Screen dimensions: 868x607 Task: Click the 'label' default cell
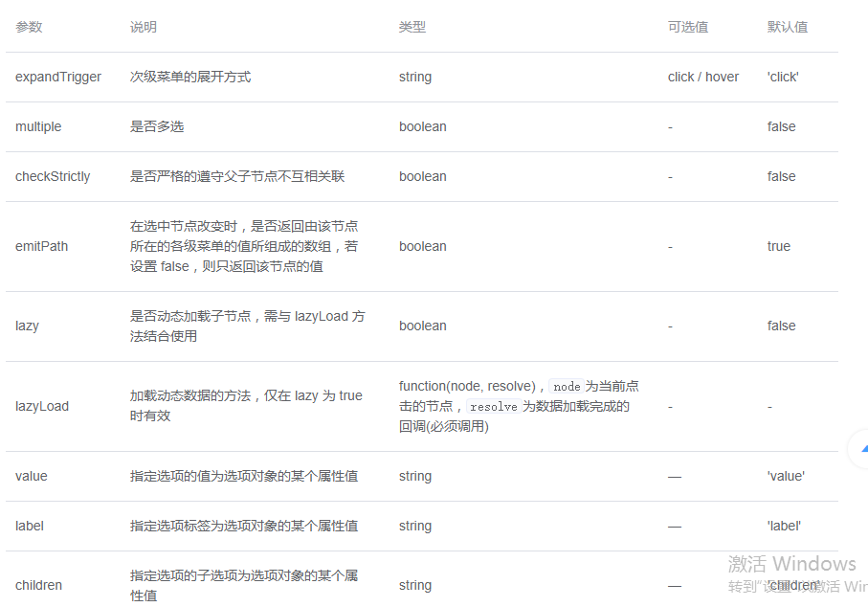(784, 527)
